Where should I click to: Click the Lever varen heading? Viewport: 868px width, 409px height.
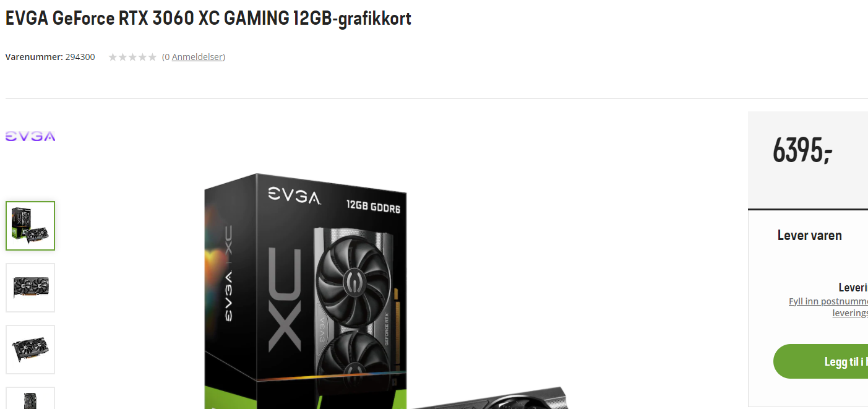tap(810, 235)
